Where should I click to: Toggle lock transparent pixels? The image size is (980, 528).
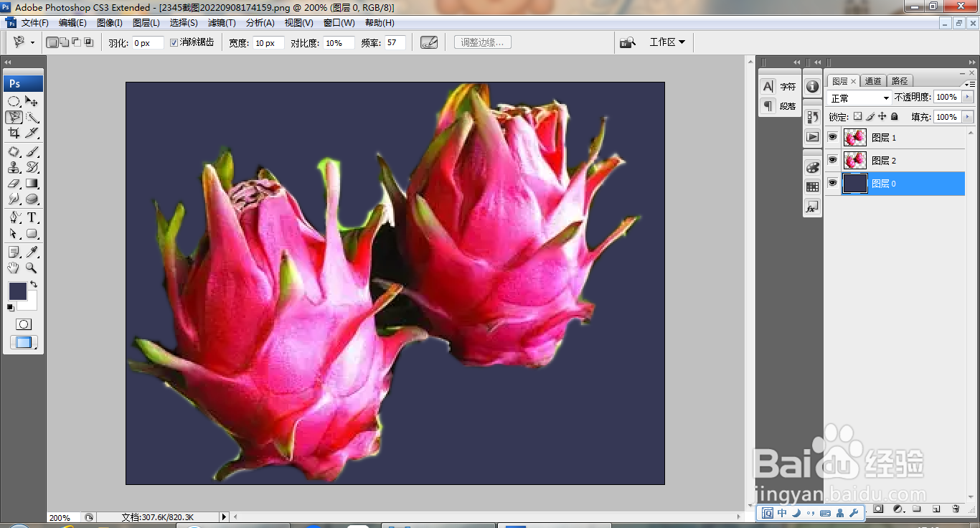(x=857, y=116)
